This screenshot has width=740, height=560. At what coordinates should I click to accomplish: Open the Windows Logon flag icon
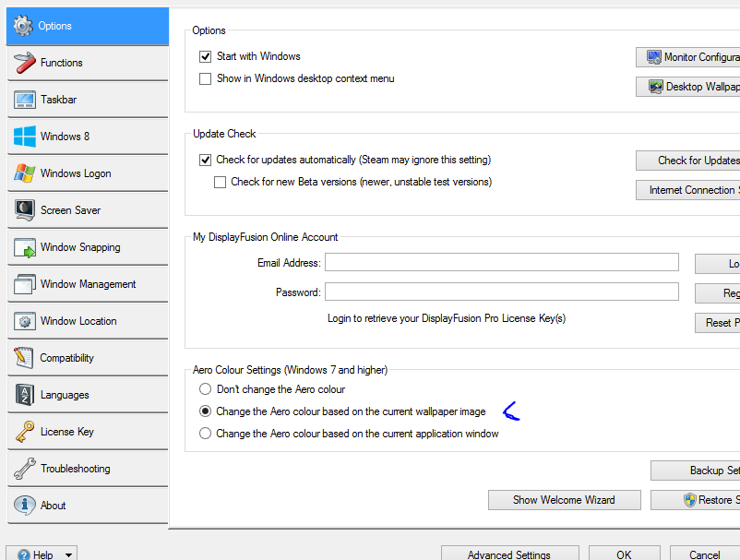[24, 173]
